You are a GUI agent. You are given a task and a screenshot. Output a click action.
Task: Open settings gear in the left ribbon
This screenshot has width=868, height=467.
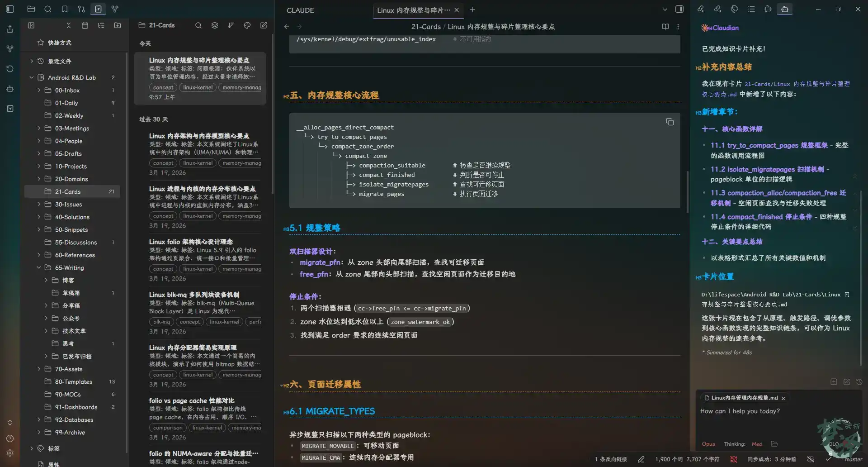10,453
